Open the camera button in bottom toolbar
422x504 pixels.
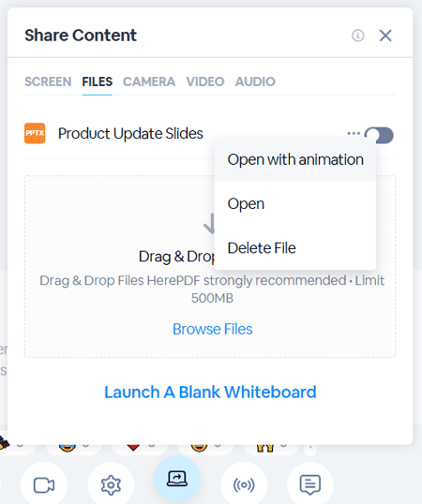[x=44, y=485]
